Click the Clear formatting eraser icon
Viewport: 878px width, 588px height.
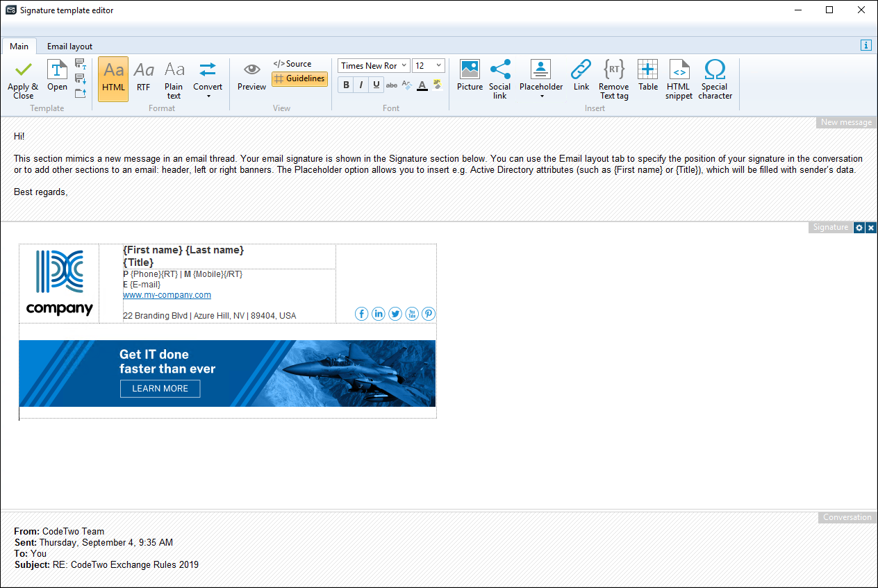point(407,85)
